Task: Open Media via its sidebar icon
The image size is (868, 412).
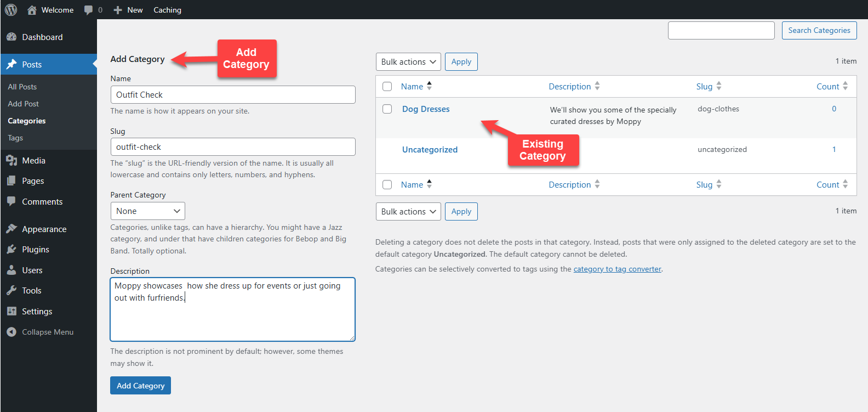Action: [12, 160]
